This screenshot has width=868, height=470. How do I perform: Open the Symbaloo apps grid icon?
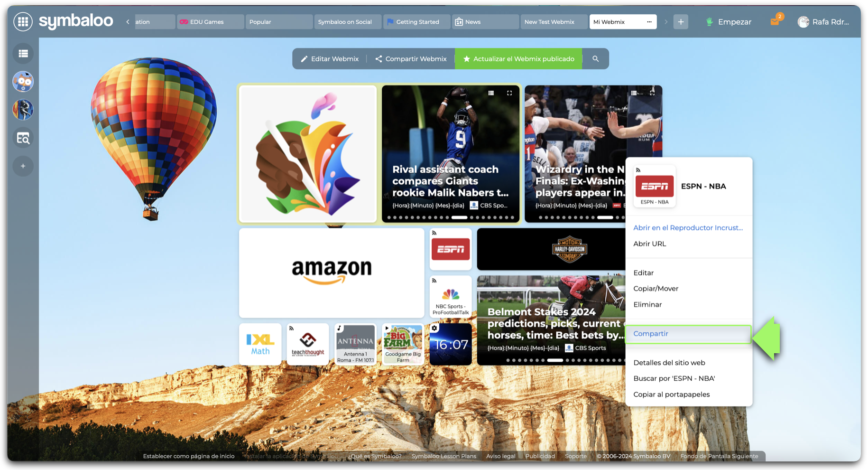(x=23, y=21)
